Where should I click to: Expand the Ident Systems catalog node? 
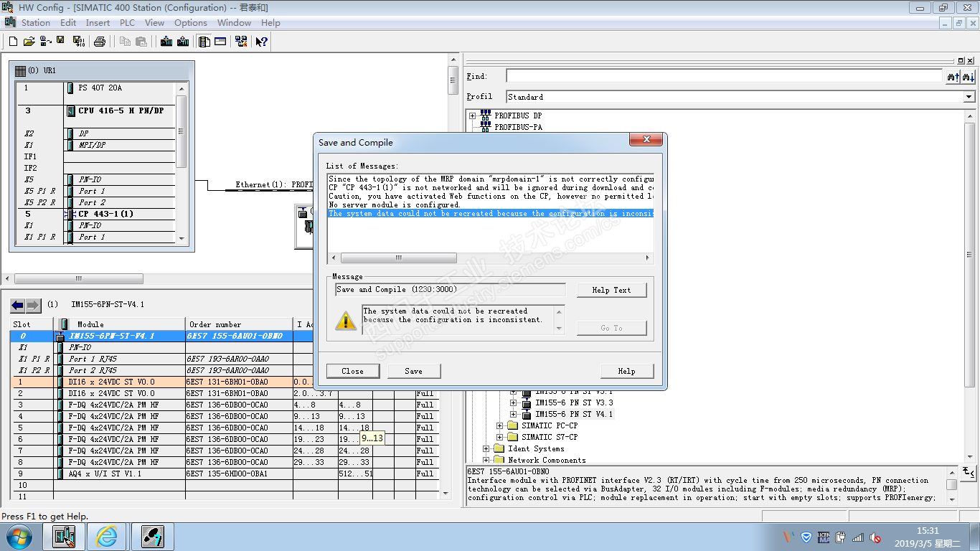pos(486,448)
